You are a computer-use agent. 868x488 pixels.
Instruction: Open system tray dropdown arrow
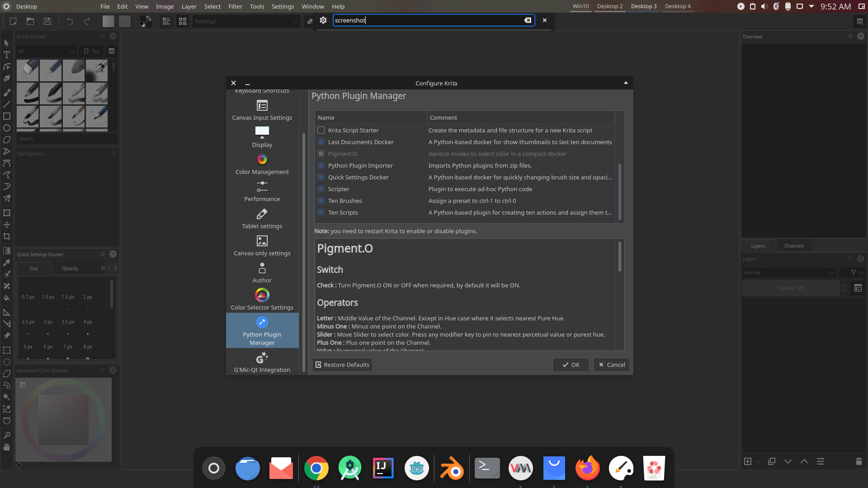(x=811, y=6)
